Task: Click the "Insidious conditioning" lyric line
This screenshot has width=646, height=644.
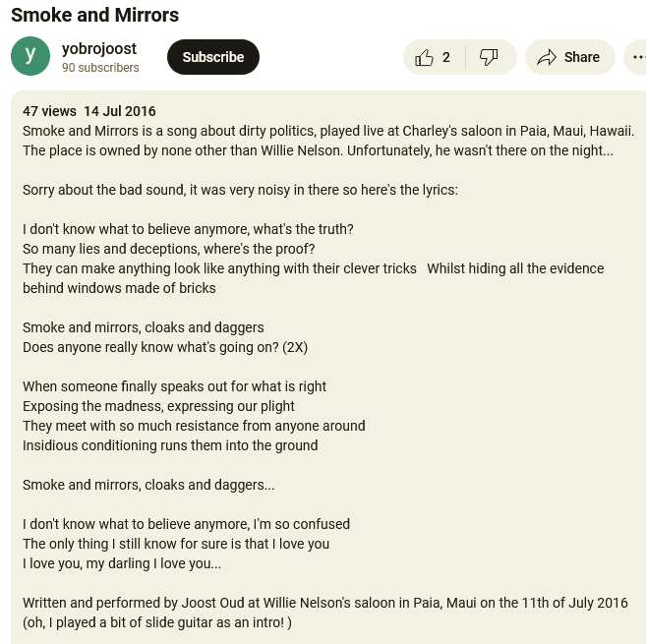Action: tap(170, 445)
